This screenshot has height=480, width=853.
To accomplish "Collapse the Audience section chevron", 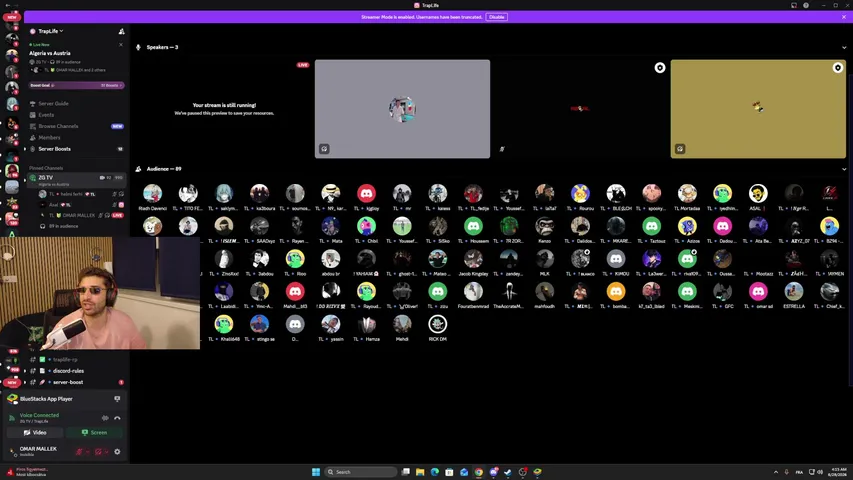I will 844,169.
